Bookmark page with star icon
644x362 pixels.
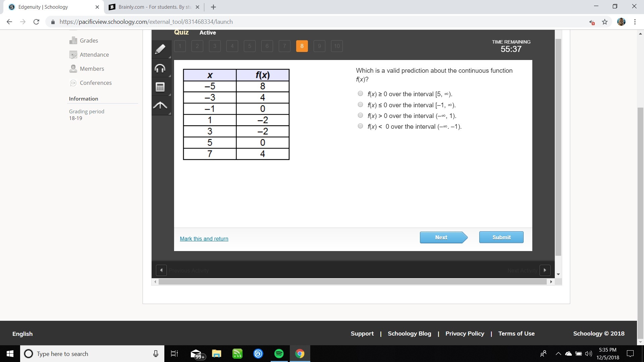click(605, 22)
